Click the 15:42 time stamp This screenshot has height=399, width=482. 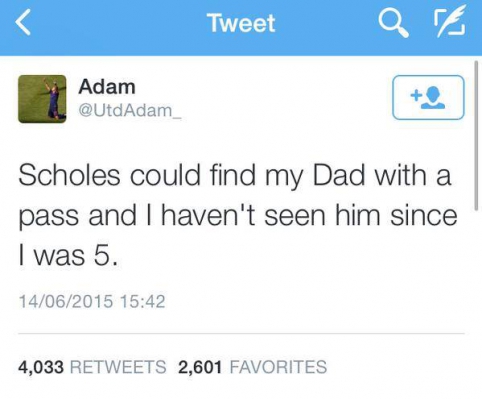(x=143, y=301)
